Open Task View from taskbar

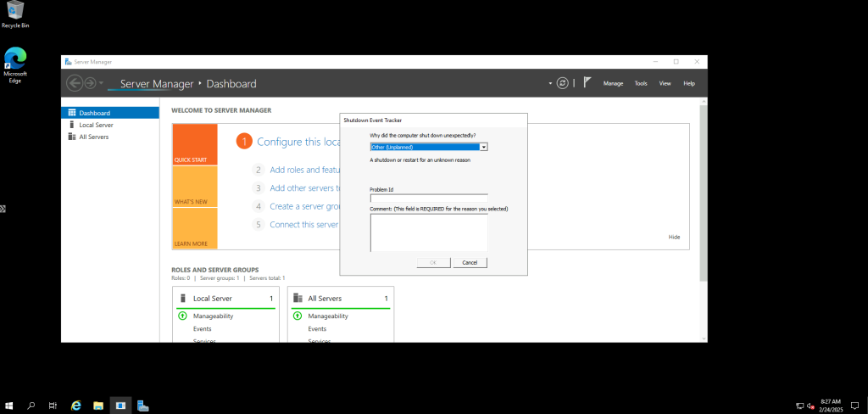[x=53, y=406]
